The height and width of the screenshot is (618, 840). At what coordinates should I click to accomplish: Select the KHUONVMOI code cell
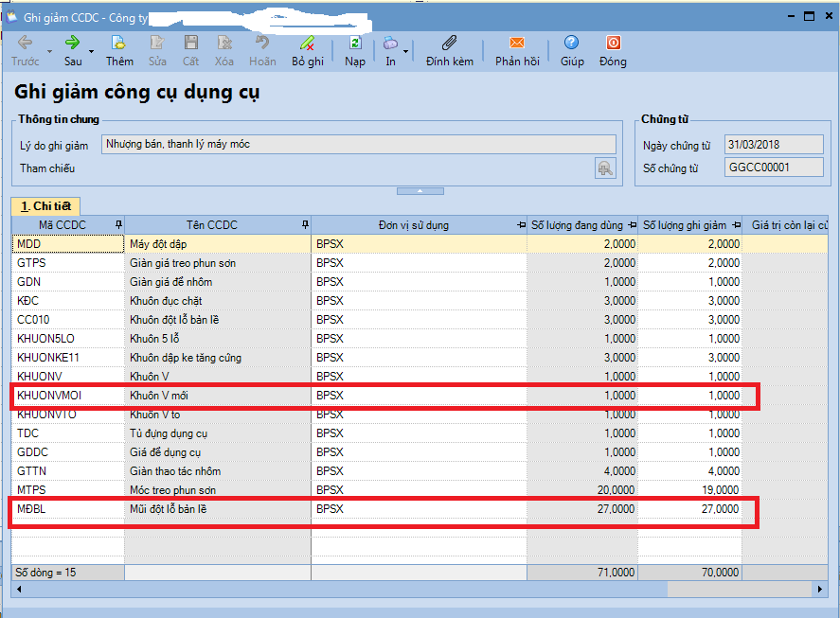tap(68, 396)
